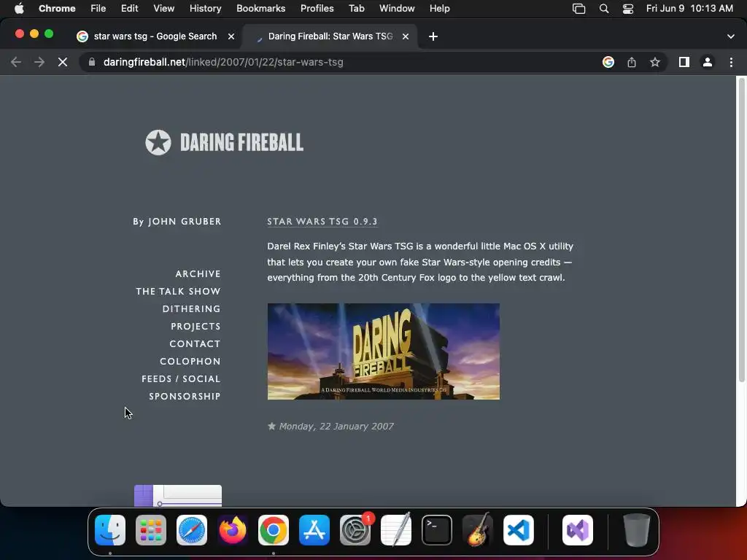Open the Trash in the Dock
Viewport: 747px width, 560px height.
tap(636, 530)
